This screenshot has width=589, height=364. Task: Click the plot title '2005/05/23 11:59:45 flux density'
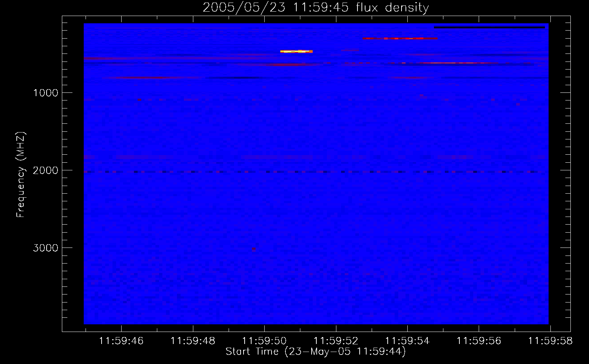(316, 8)
